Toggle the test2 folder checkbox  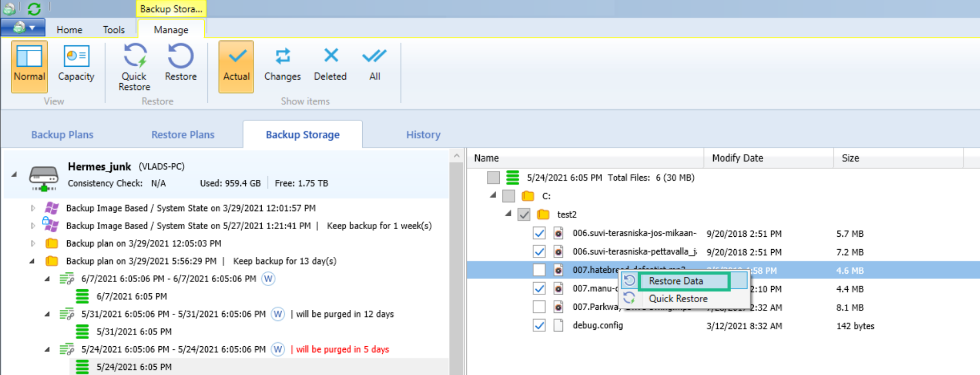[524, 215]
